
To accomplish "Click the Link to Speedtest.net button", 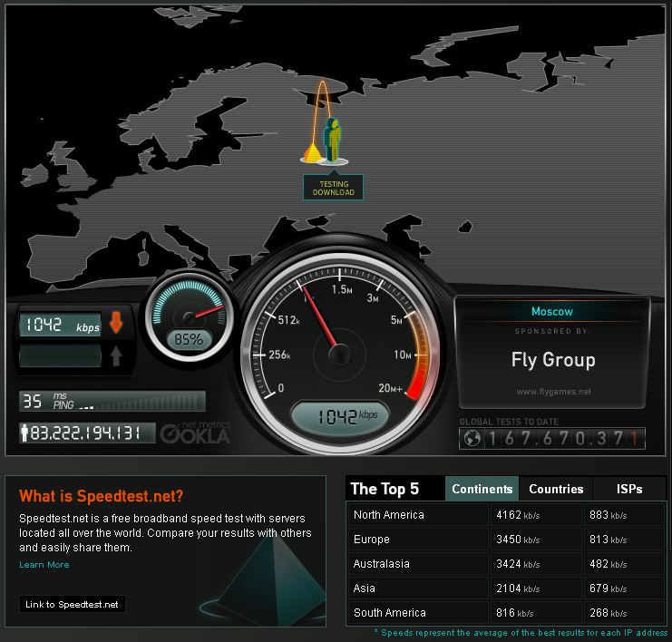I will [x=72, y=604].
